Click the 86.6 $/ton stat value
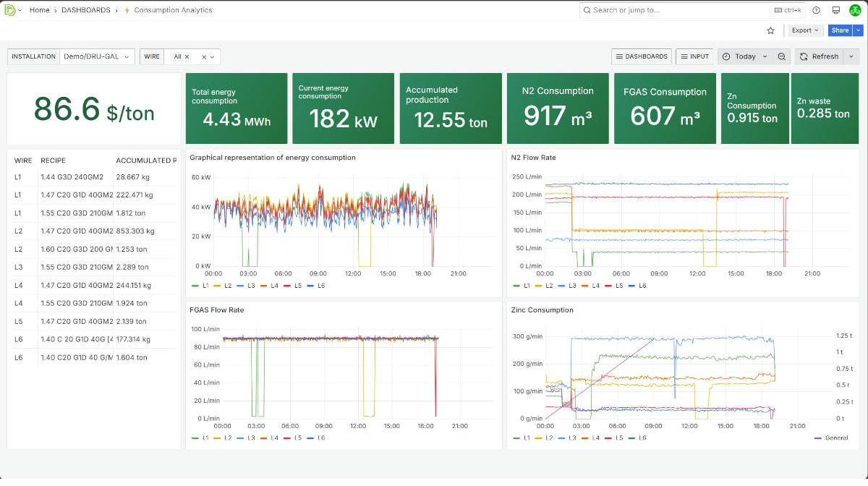This screenshot has width=868, height=486. [x=94, y=110]
